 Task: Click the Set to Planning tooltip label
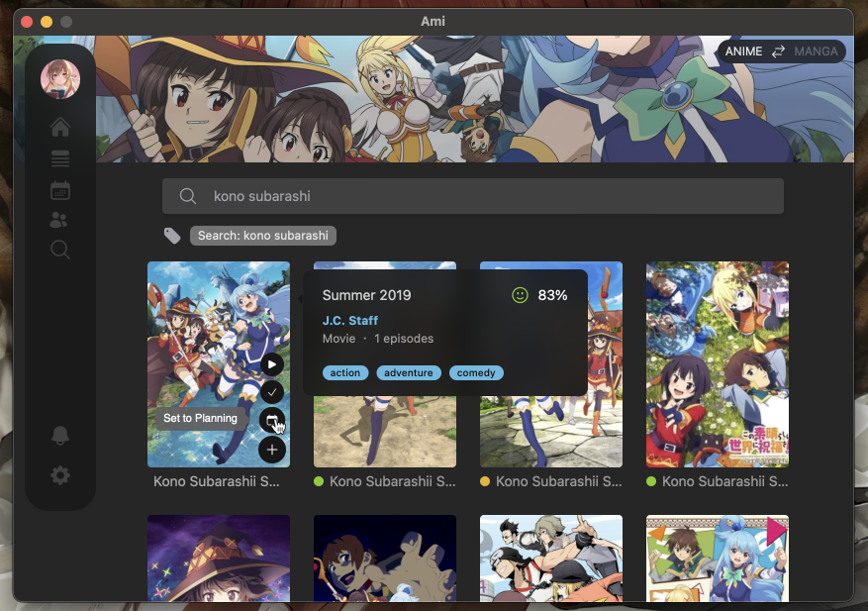pos(200,418)
